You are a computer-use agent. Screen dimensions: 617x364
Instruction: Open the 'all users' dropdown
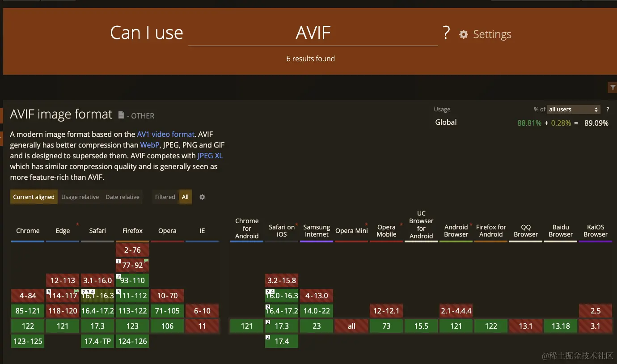[x=574, y=110]
